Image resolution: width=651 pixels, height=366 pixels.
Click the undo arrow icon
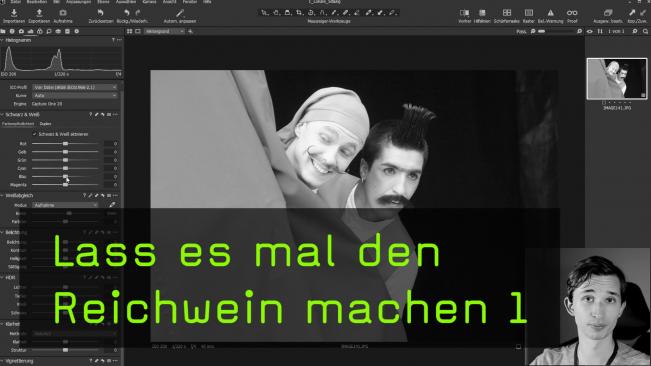(127, 13)
